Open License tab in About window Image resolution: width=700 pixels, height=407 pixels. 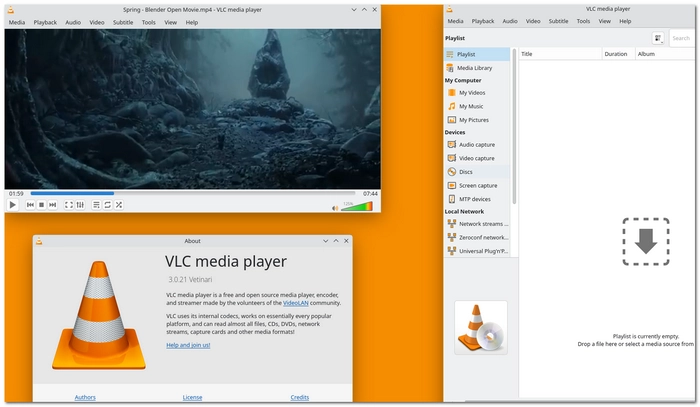click(x=192, y=397)
